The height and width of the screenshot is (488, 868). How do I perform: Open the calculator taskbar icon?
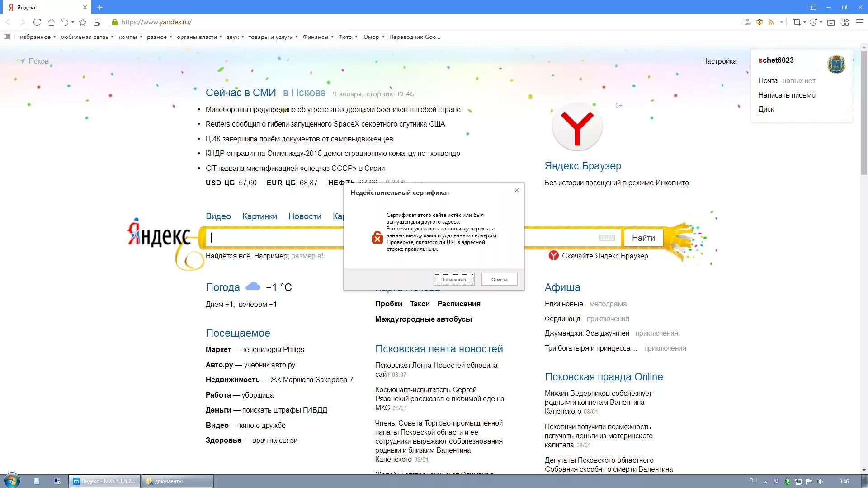click(36, 481)
